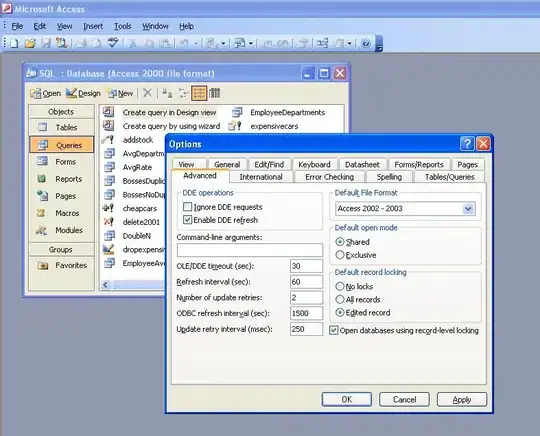Click the Delete X icon in database window
This screenshot has height=436, width=540.
(147, 93)
